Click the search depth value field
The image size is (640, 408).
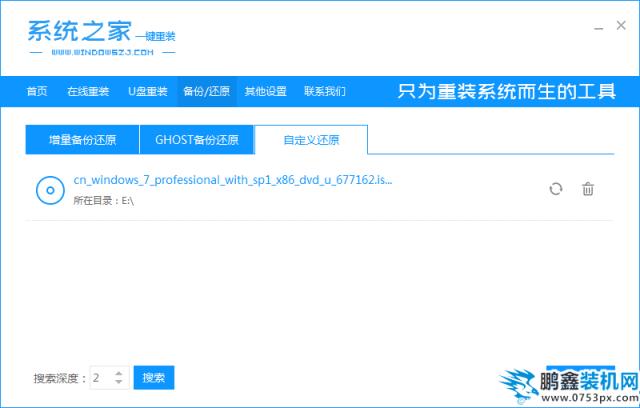[x=109, y=377]
